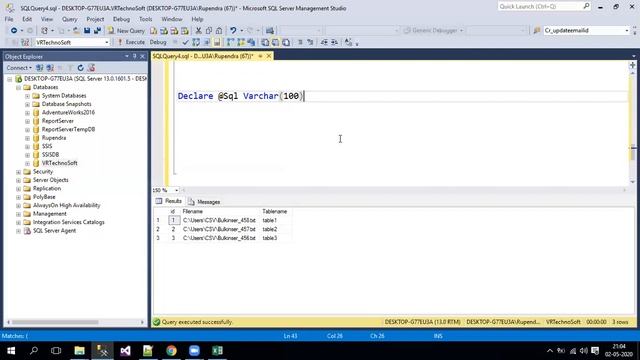Click the Activity Monitor icon in Object Explorer
Image resolution: width=640 pixels, height=360 pixels.
click(x=91, y=68)
